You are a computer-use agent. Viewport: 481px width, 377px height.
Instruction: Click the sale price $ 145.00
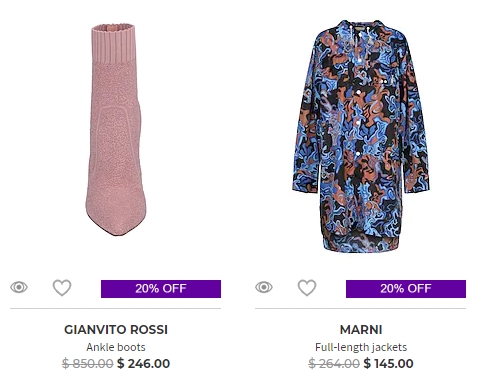[388, 363]
